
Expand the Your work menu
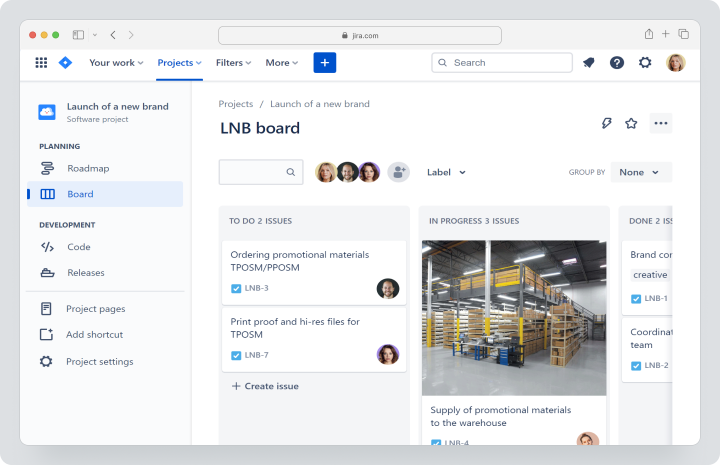point(116,62)
